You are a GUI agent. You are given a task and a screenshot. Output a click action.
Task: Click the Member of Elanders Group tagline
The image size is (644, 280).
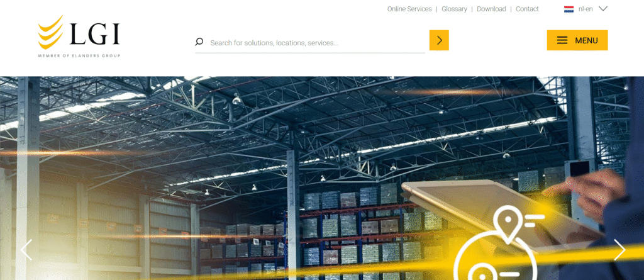(79, 56)
